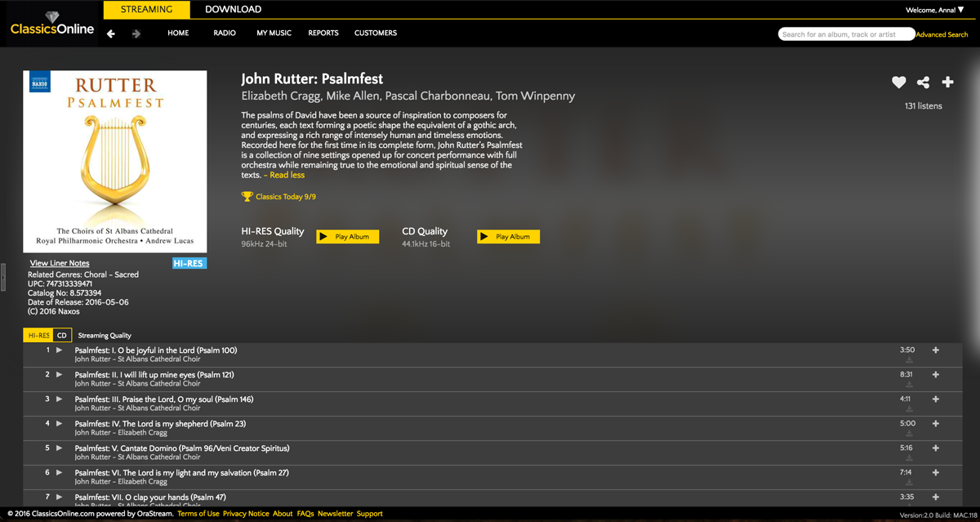The image size is (980, 522).
Task: Open the RADIO menu item
Action: [225, 33]
